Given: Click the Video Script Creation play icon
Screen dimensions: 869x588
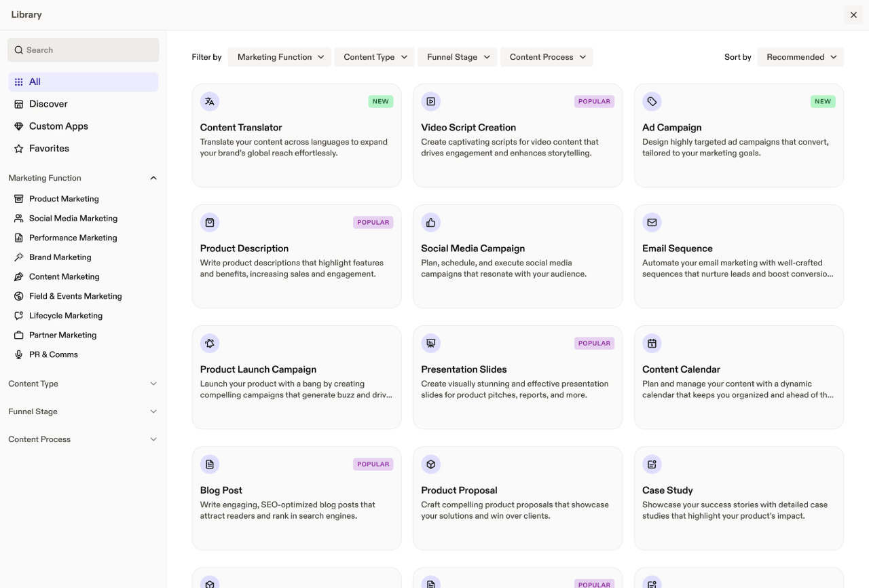Looking at the screenshot, I should (430, 102).
